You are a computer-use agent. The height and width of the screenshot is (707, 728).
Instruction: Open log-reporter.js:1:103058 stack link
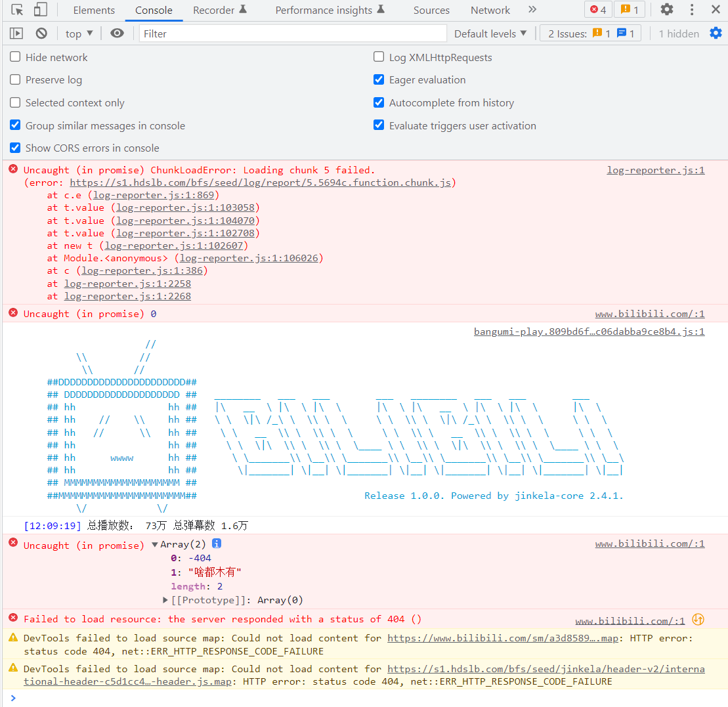(x=185, y=207)
